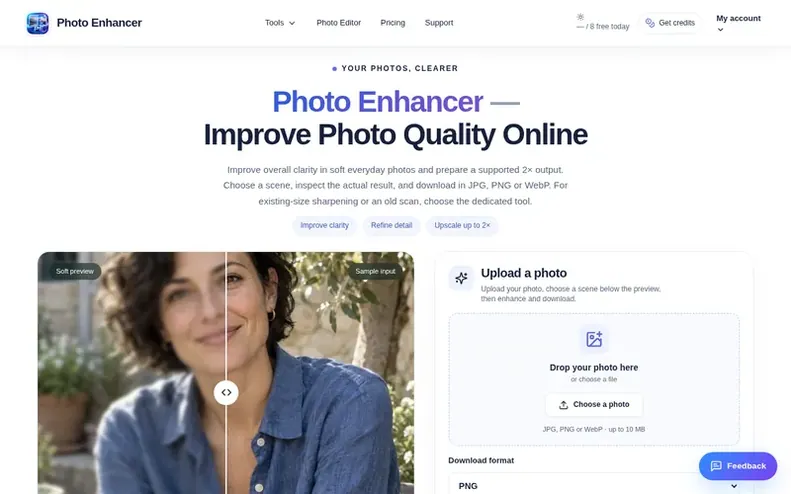Screen dimensions: 791x494
Task: Click the Upscale up to 2× chip
Action: click(x=462, y=226)
